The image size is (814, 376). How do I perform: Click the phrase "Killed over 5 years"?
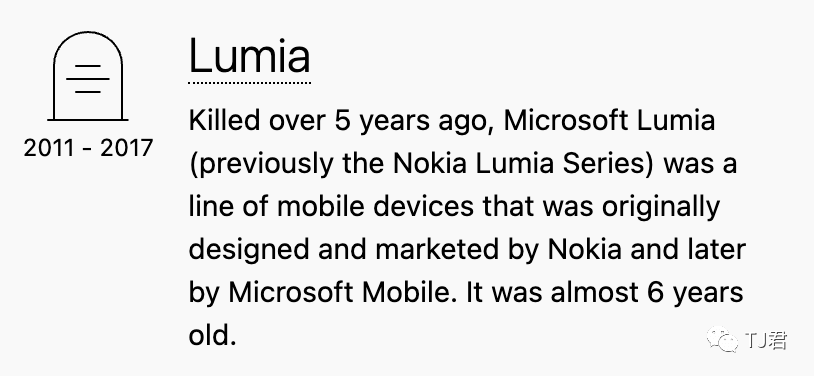309,122
